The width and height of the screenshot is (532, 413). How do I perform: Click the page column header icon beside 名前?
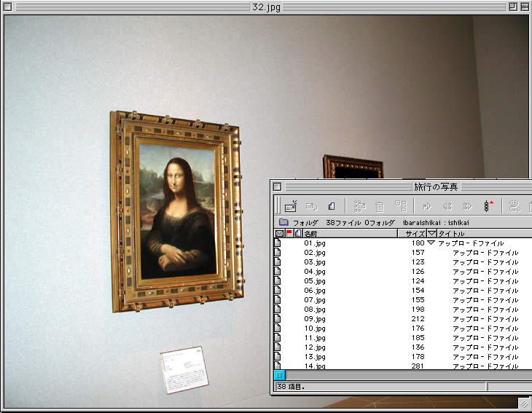pos(298,233)
